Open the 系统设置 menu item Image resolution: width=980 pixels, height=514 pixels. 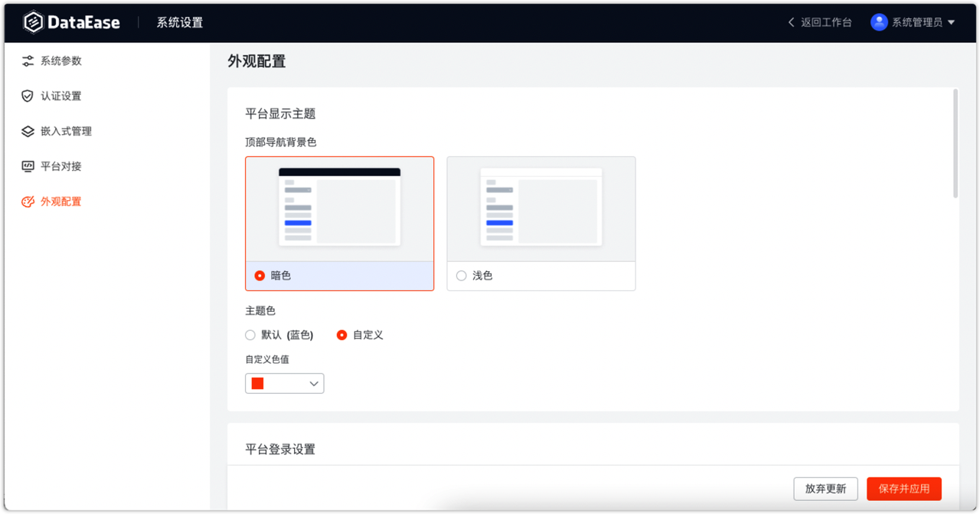pos(178,22)
